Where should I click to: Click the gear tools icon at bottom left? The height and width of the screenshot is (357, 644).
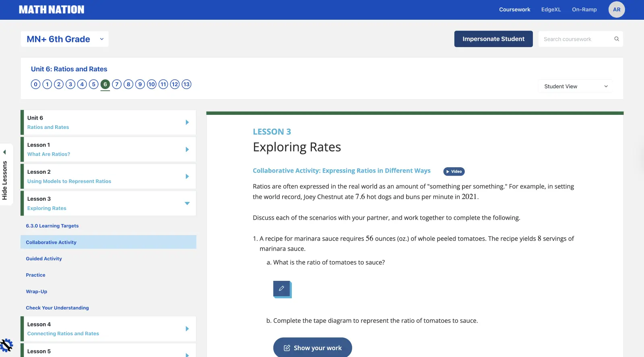click(x=6, y=345)
